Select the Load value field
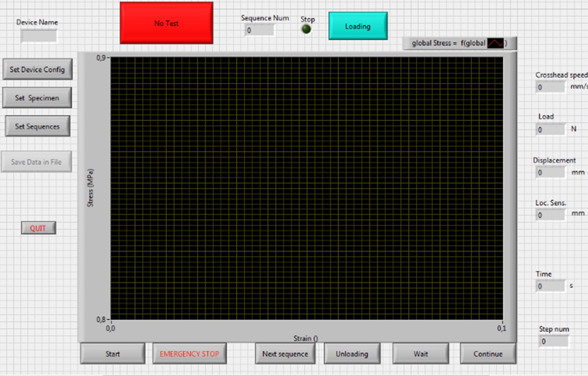588x376 pixels. coord(550,129)
